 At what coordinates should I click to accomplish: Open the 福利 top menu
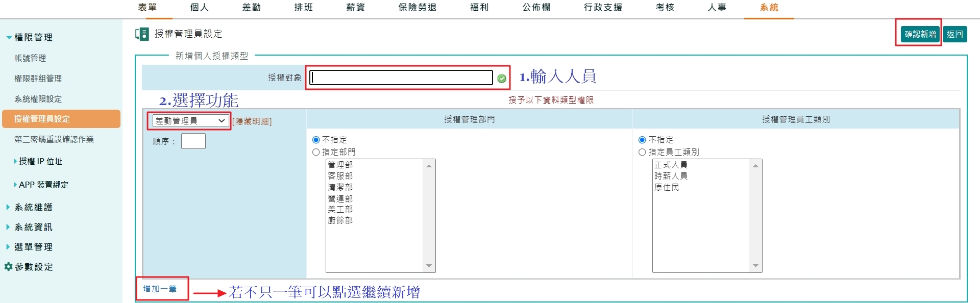[x=479, y=7]
